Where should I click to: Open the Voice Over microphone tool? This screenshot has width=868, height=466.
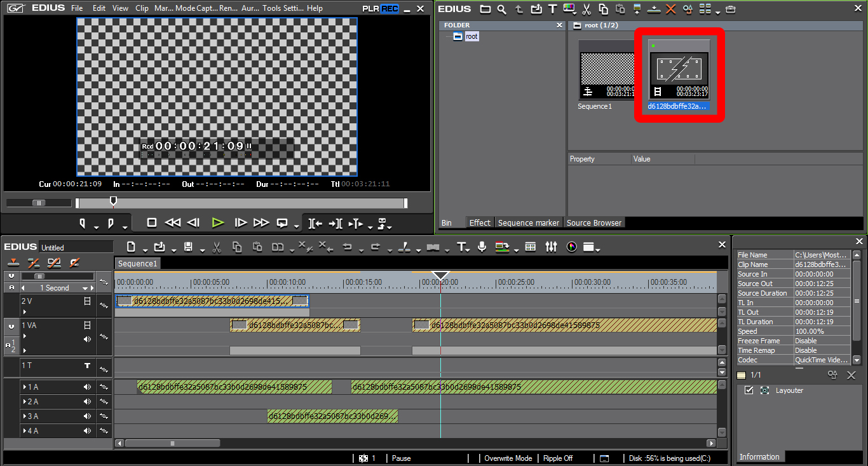tap(482, 247)
